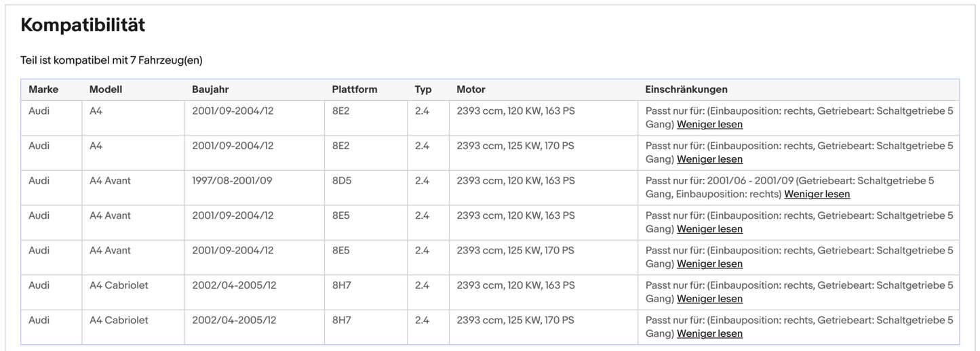Image resolution: width=980 pixels, height=351 pixels.
Task: Click the restriction text 'Passt nur für: 2001/06 - 2001/09'
Action: 719,181
